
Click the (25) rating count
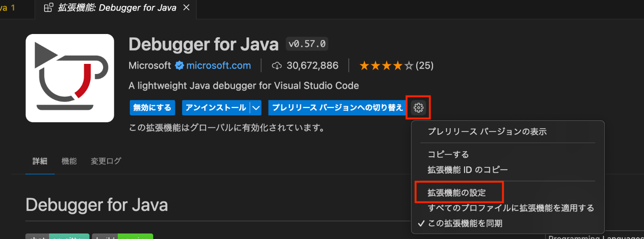(x=424, y=66)
